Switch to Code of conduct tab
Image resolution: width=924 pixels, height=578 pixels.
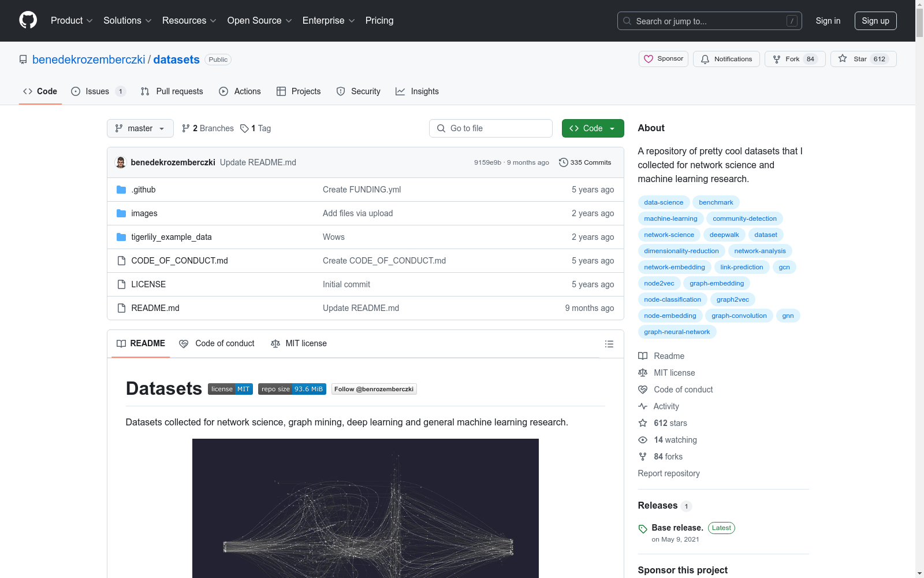tap(217, 343)
